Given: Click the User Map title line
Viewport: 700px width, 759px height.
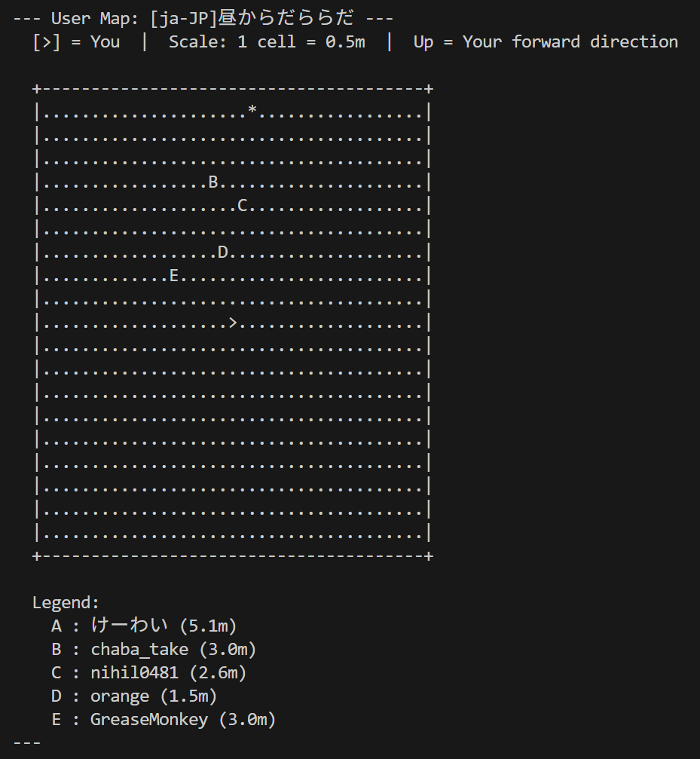Looking at the screenshot, I should coord(203,18).
